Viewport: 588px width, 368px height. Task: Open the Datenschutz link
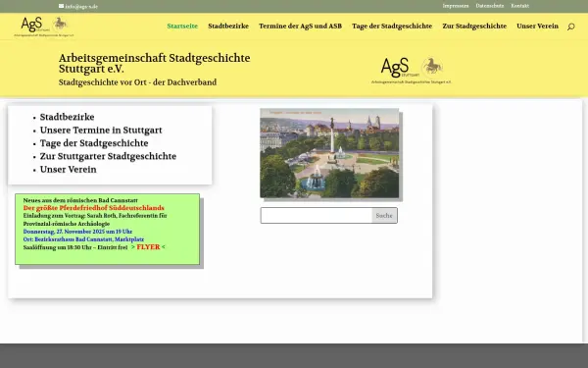490,6
